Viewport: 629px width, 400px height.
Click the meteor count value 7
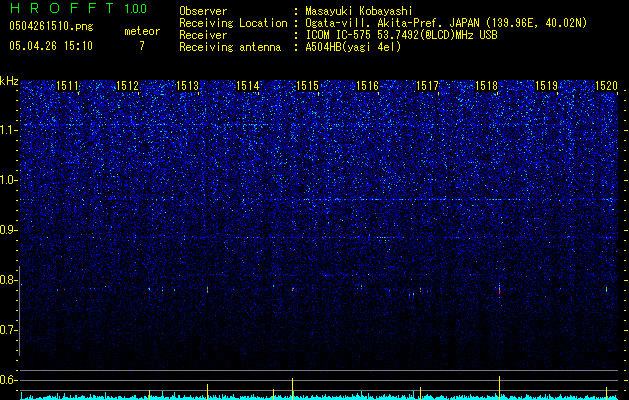coord(142,46)
